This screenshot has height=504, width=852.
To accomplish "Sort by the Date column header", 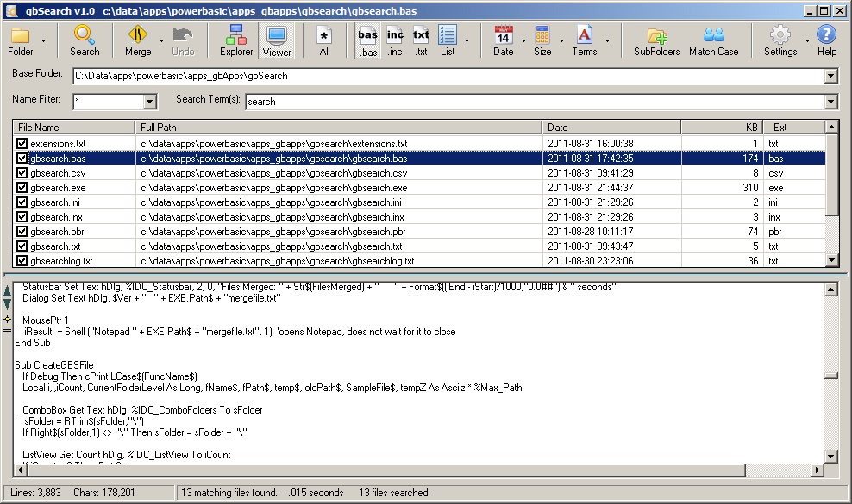I will click(x=611, y=128).
